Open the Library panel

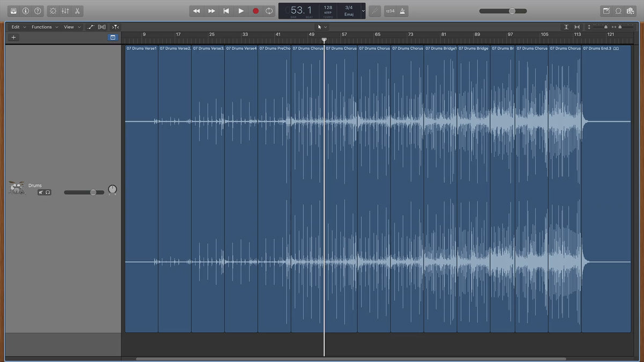click(13, 11)
